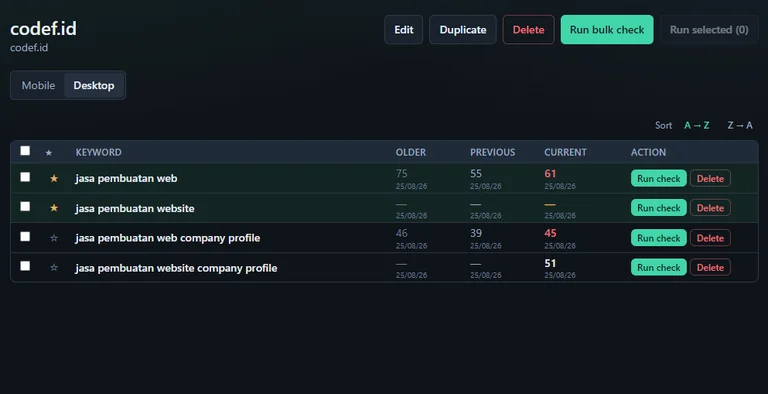Start the Run bulk check
This screenshot has width=768, height=394.
(x=607, y=29)
